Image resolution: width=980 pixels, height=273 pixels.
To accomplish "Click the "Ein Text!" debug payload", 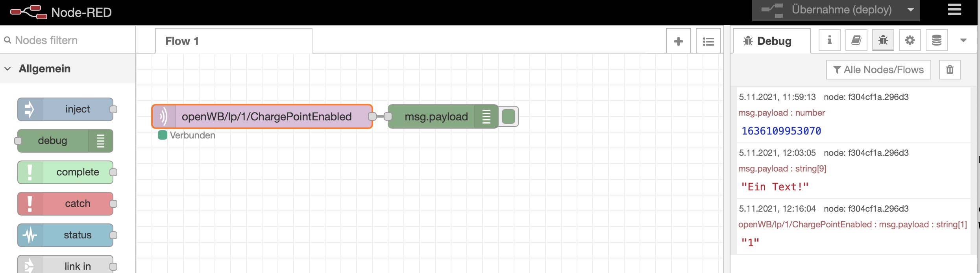I will coord(775,187).
